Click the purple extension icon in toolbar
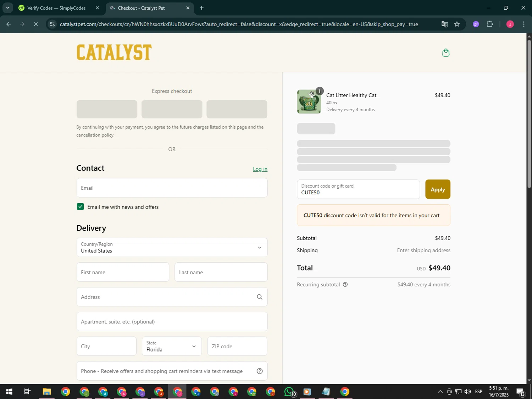This screenshot has width=532, height=399. click(476, 24)
